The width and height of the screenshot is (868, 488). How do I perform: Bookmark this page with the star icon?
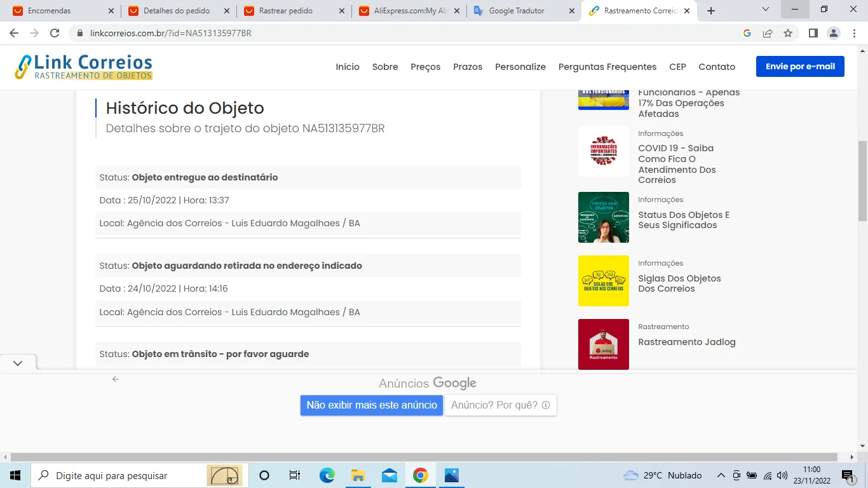point(788,33)
